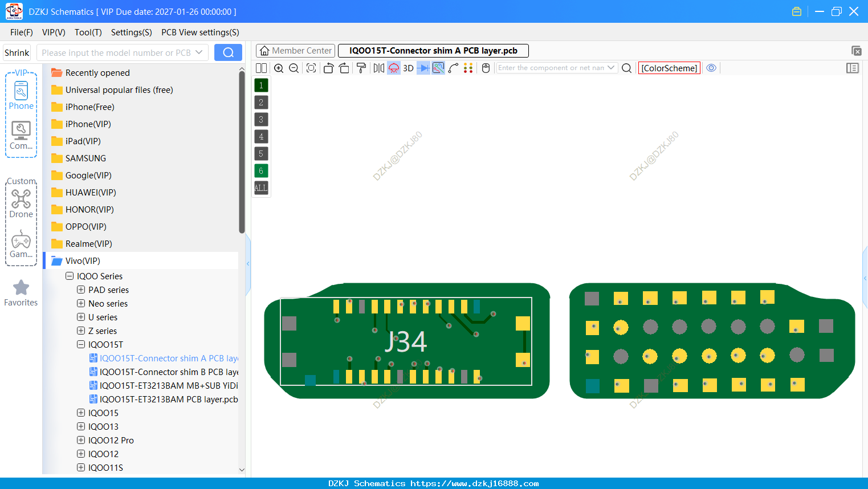Select PCB layer 4
Image resolution: width=868 pixels, height=489 pixels.
(x=261, y=137)
